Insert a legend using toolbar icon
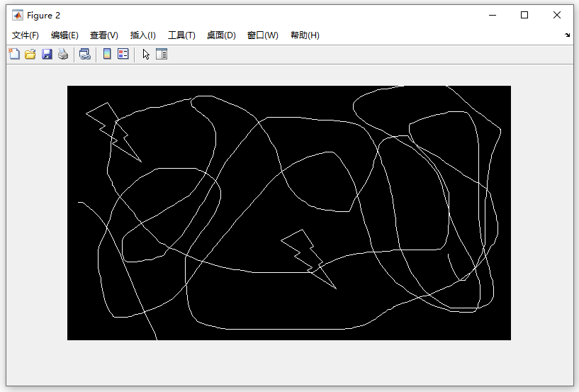Viewport: 579px width, 392px height. (x=123, y=54)
